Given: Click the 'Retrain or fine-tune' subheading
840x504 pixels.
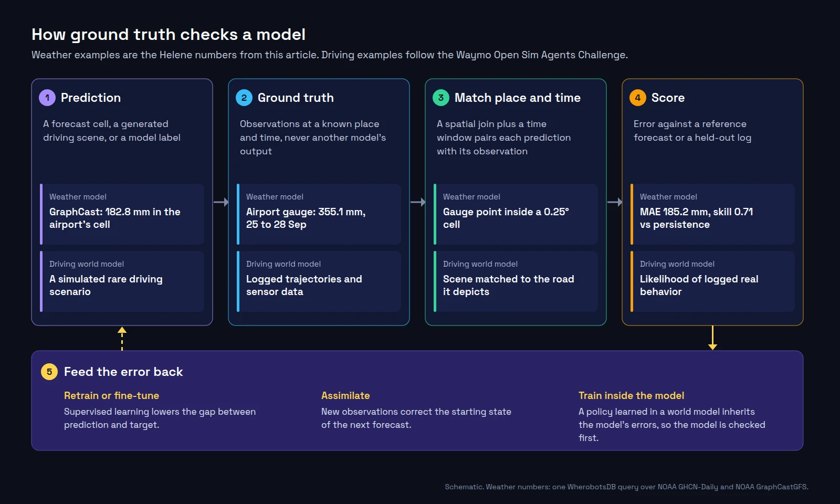Looking at the screenshot, I should [111, 395].
